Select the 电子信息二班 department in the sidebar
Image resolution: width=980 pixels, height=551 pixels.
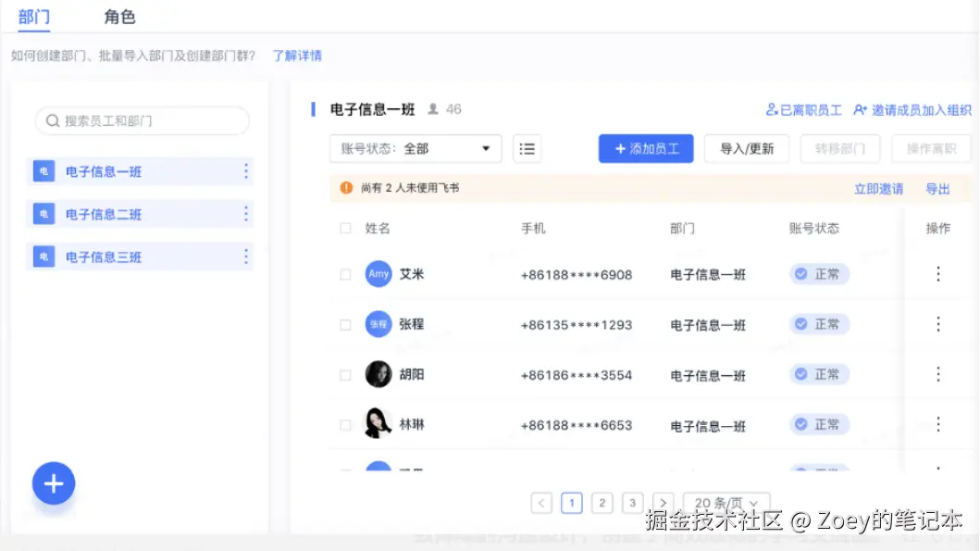(x=140, y=214)
